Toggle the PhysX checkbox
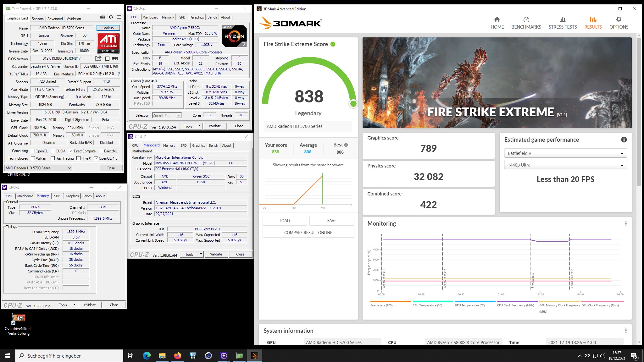The image size is (644, 362). pyautogui.click(x=79, y=158)
